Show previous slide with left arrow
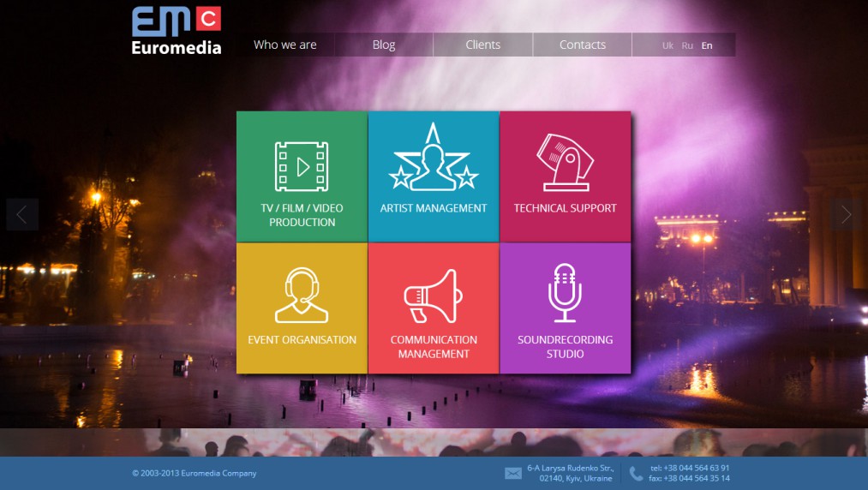Image resolution: width=868 pixels, height=490 pixels. click(22, 214)
